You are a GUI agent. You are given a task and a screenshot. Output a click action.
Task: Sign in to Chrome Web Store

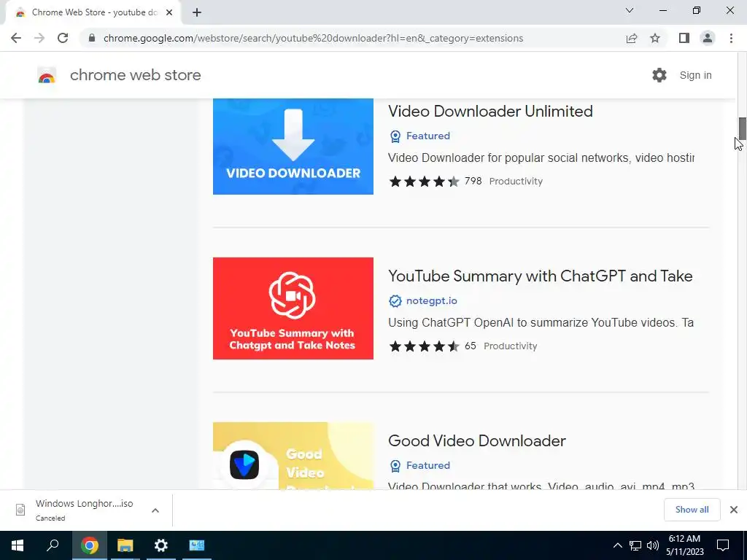tap(695, 75)
